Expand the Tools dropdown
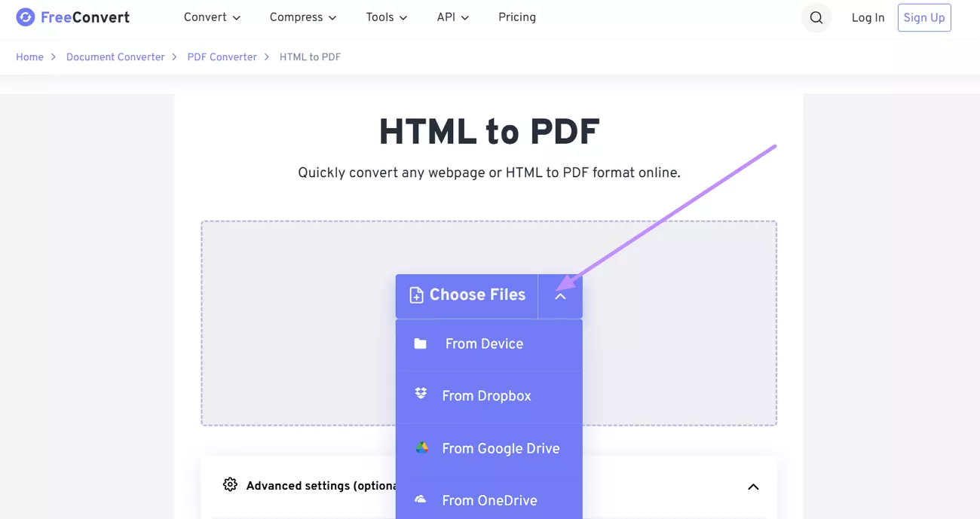Image resolution: width=980 pixels, height=519 pixels. (385, 17)
